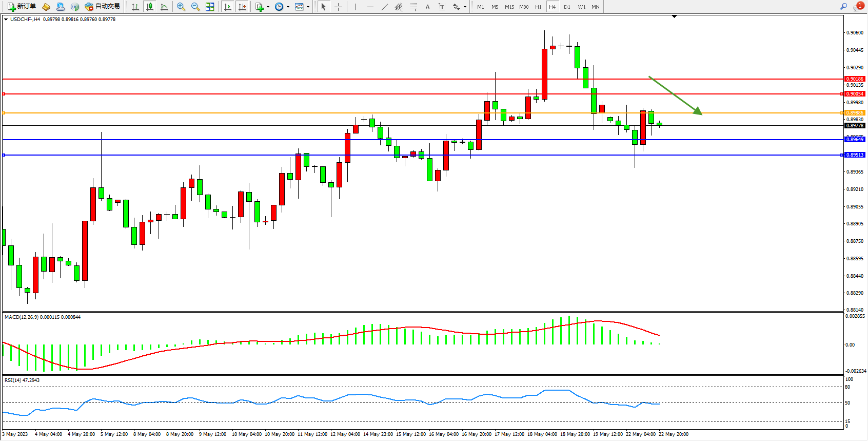Select the trendline drawing tool
868x441 pixels.
tap(385, 7)
